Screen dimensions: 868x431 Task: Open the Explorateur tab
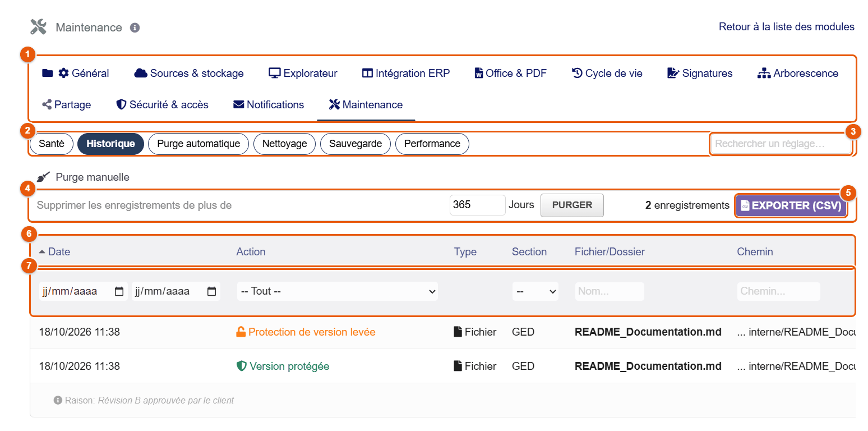(x=303, y=74)
